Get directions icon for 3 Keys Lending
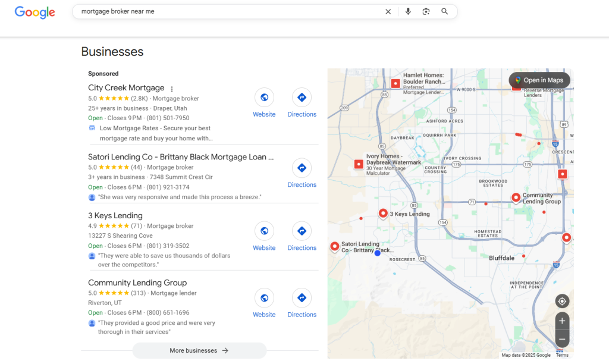 pyautogui.click(x=302, y=231)
